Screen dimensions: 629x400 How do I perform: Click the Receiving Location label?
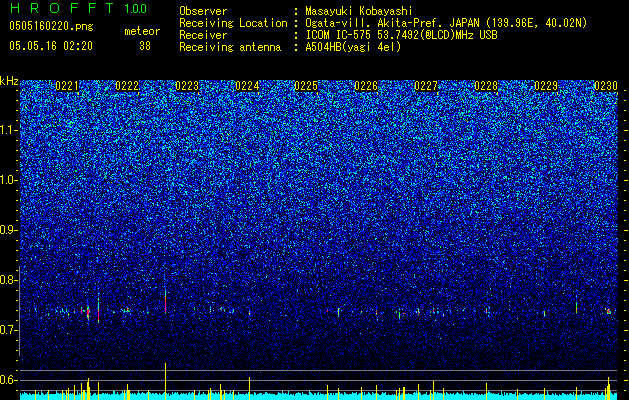233,23
